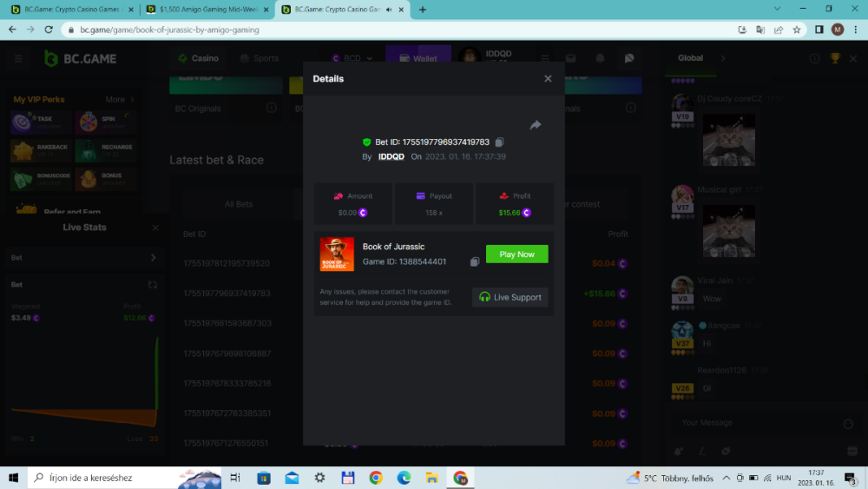Switch to the Casino tab
This screenshot has width=868, height=489.
[198, 59]
